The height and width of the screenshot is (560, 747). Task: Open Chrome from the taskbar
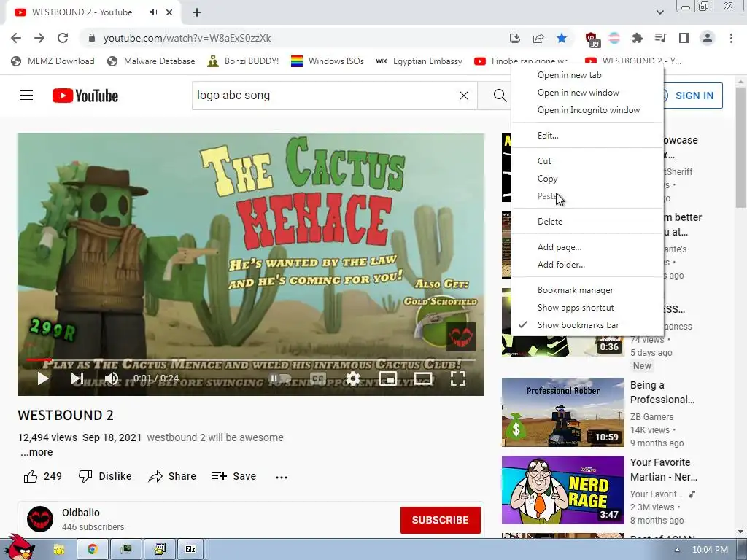93,549
